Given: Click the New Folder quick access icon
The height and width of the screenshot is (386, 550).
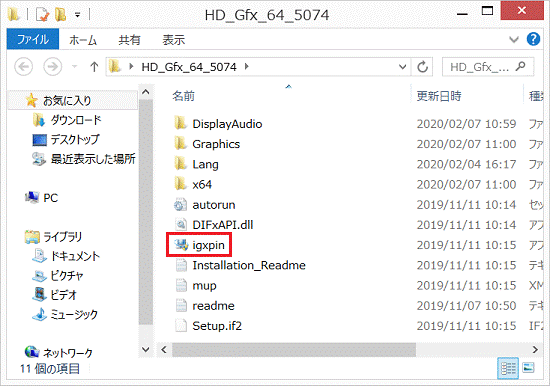Looking at the screenshot, I should point(60,14).
